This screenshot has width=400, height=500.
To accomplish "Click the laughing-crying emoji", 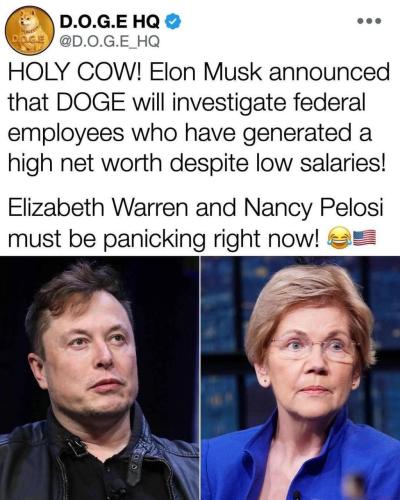I will (340, 238).
